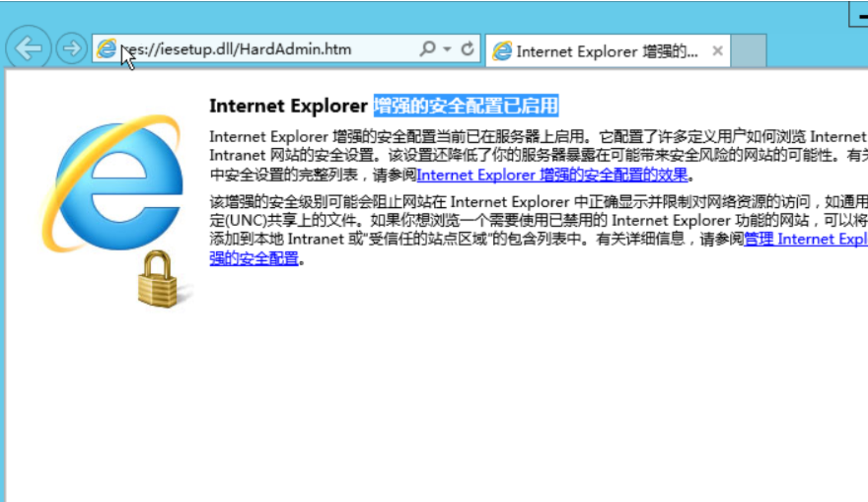Click the Back navigation arrow button
This screenshot has width=868, height=502.
pyautogui.click(x=28, y=48)
